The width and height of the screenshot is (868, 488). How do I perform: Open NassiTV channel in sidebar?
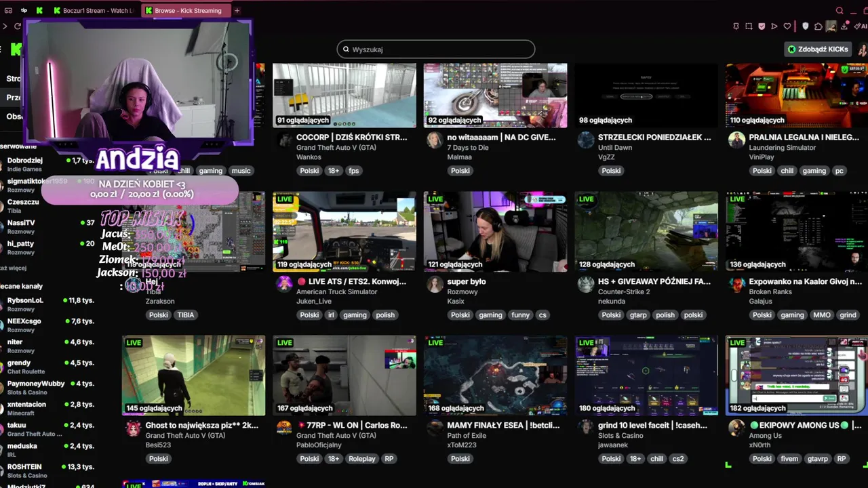coord(47,226)
